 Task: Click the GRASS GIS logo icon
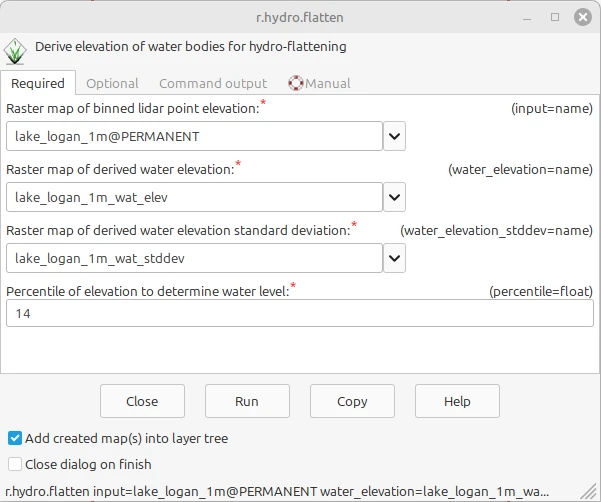coord(15,51)
